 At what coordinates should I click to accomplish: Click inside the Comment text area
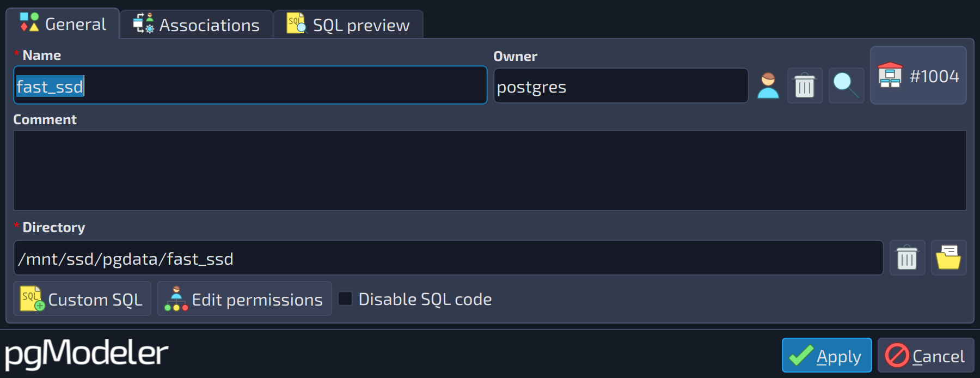(x=489, y=170)
